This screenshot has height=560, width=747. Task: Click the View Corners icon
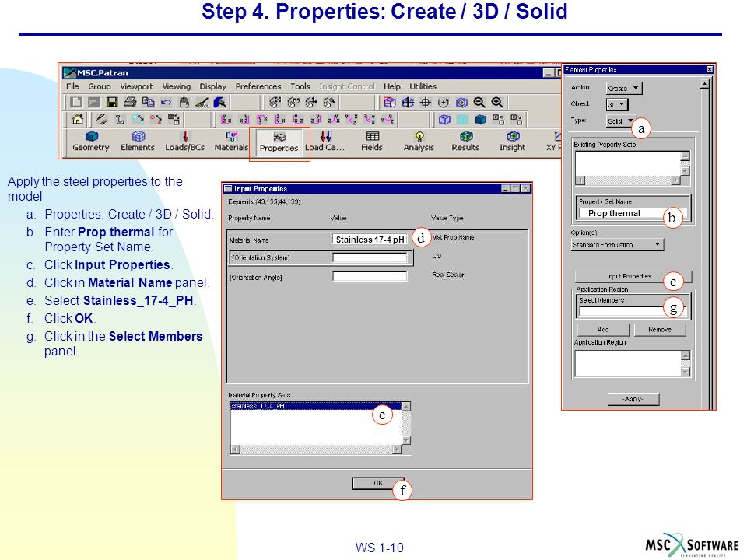(x=389, y=102)
